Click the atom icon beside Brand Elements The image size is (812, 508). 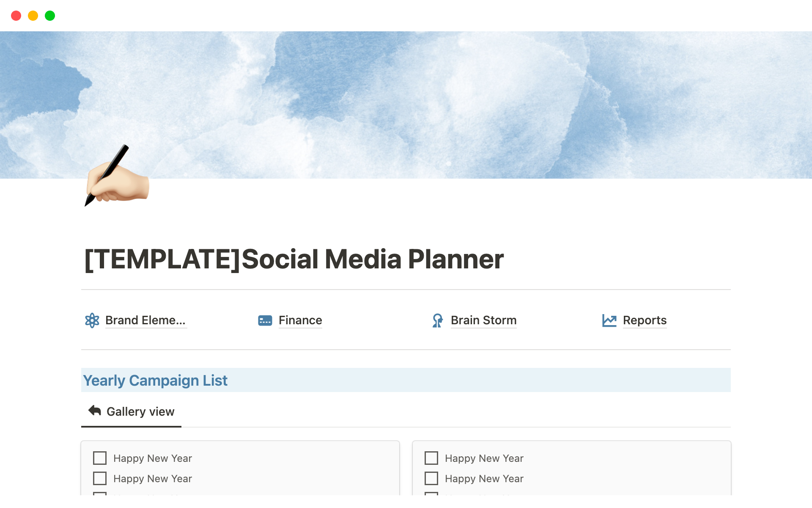[x=92, y=320]
